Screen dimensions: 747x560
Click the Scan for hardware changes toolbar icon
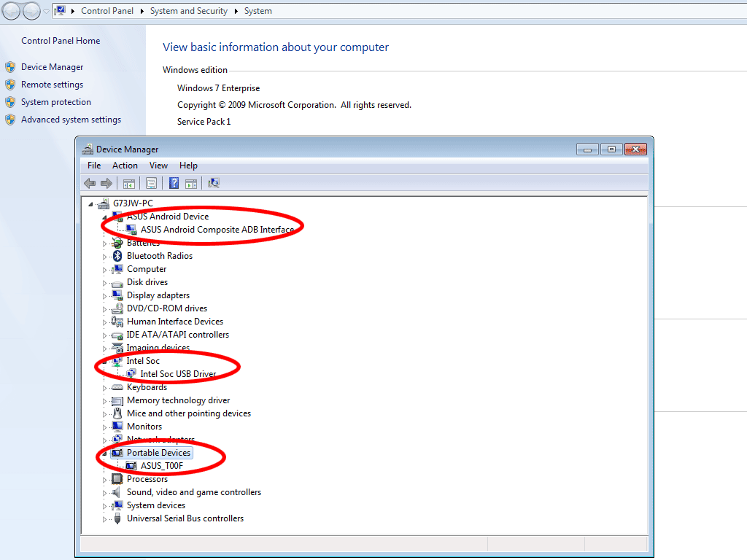pos(213,183)
